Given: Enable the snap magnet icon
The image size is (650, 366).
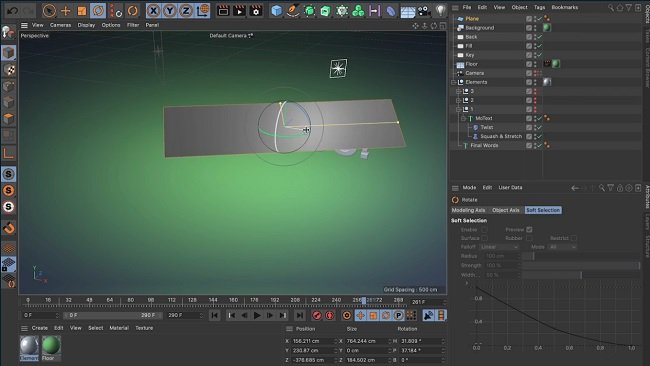Looking at the screenshot, I should point(9,228).
